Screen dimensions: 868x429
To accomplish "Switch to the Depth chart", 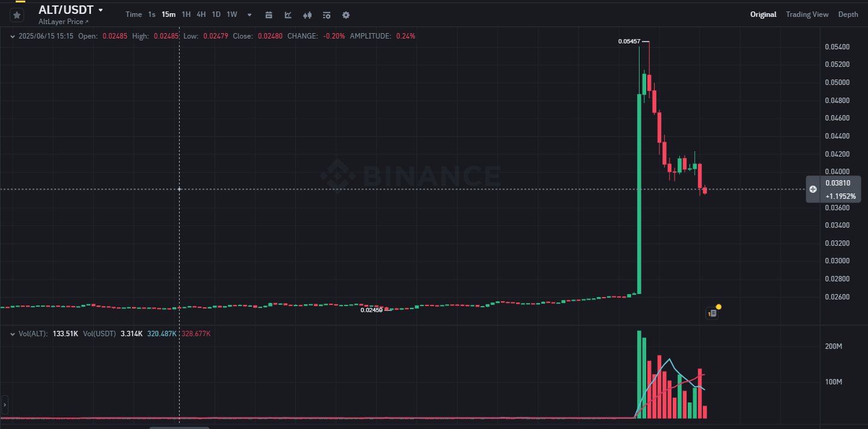I will 848,14.
